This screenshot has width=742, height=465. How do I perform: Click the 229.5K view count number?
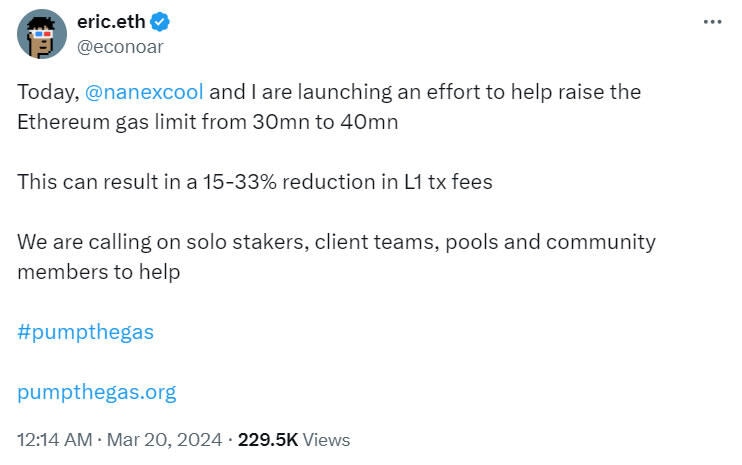(269, 439)
